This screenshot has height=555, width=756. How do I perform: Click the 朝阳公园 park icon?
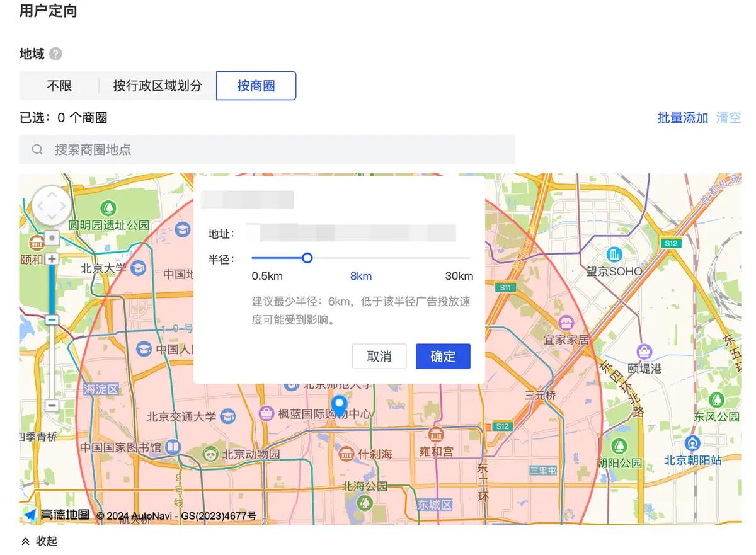pyautogui.click(x=620, y=446)
